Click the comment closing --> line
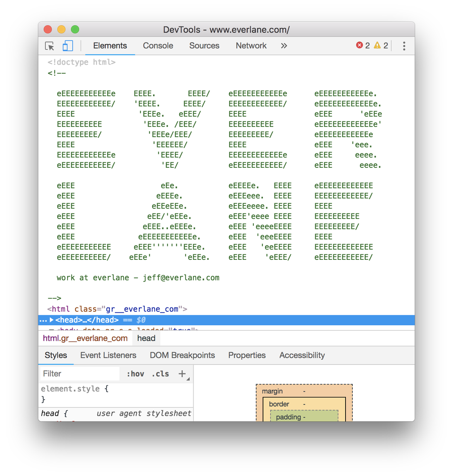Screen dimensions: 453x476 point(54,298)
